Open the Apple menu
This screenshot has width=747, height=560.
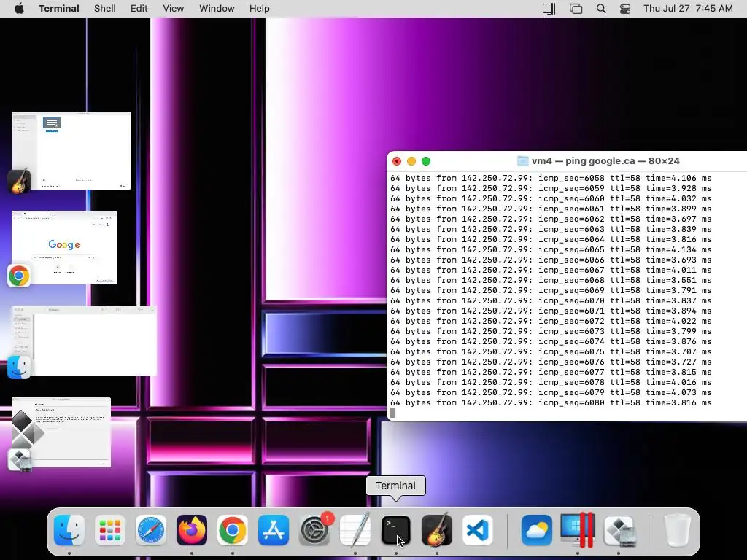[19, 8]
